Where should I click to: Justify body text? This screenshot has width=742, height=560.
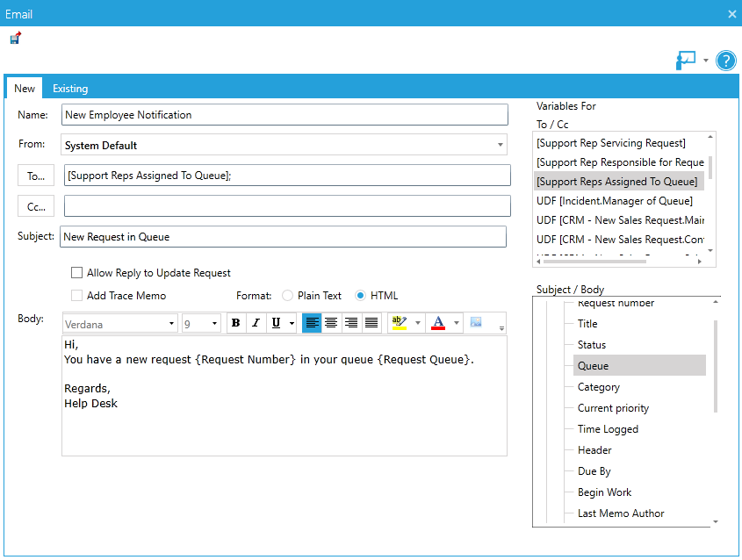[371, 323]
